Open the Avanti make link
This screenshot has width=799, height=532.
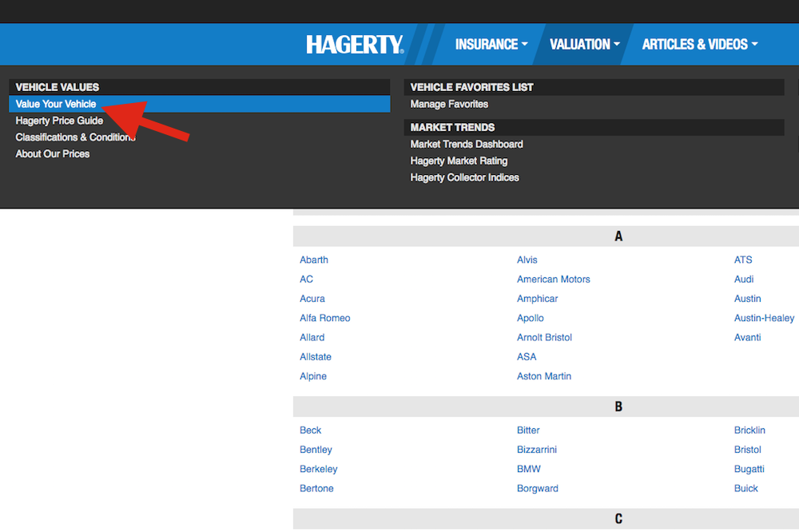[747, 337]
